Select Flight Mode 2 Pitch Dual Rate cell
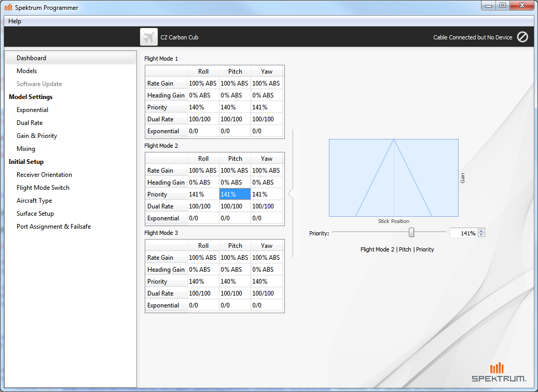 pos(234,206)
